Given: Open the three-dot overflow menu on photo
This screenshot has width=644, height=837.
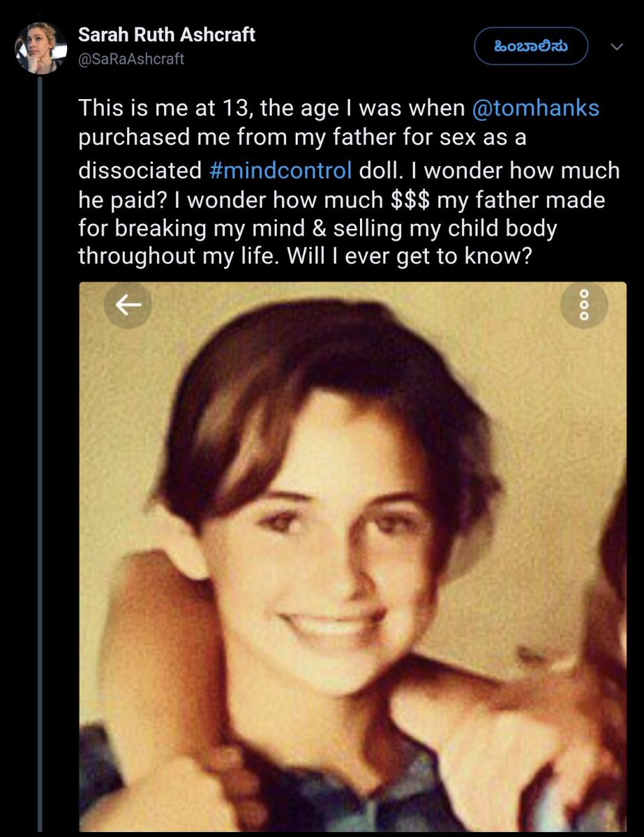Looking at the screenshot, I should 585,305.
